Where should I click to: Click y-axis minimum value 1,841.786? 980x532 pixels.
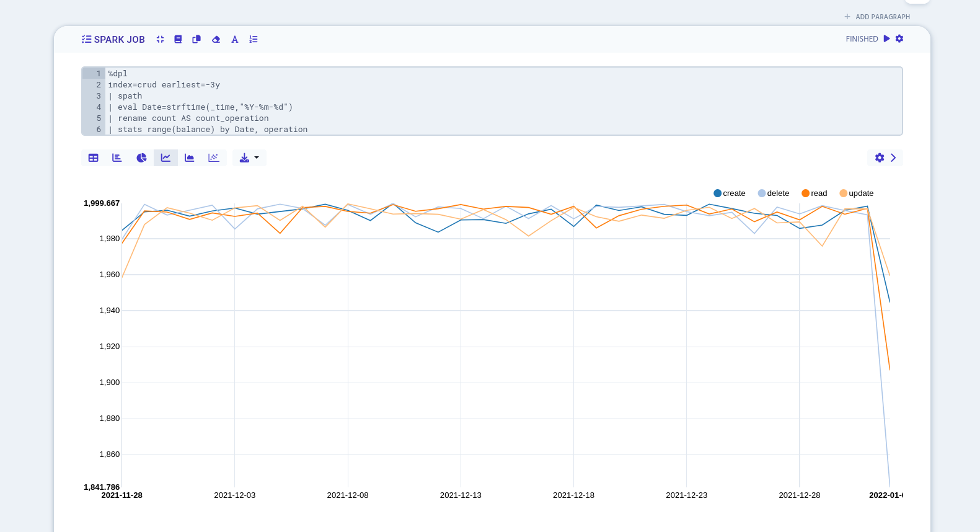click(x=102, y=487)
